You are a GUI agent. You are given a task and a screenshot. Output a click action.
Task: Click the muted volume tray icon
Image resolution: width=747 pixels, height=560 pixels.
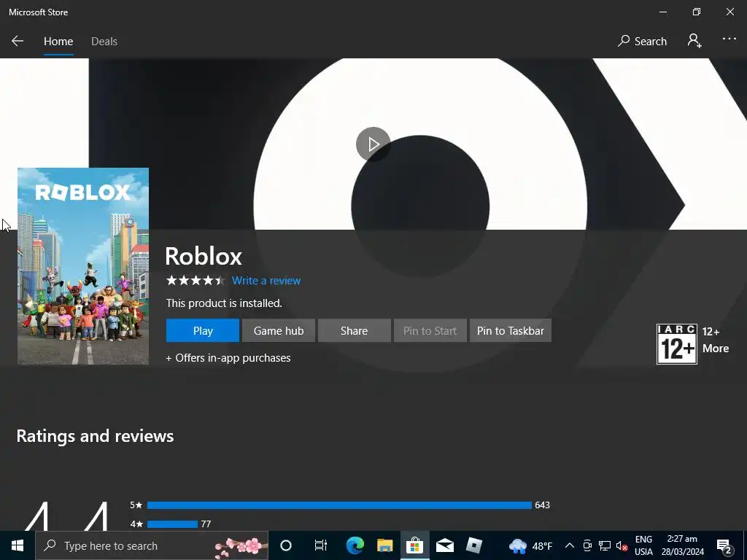[x=622, y=545]
